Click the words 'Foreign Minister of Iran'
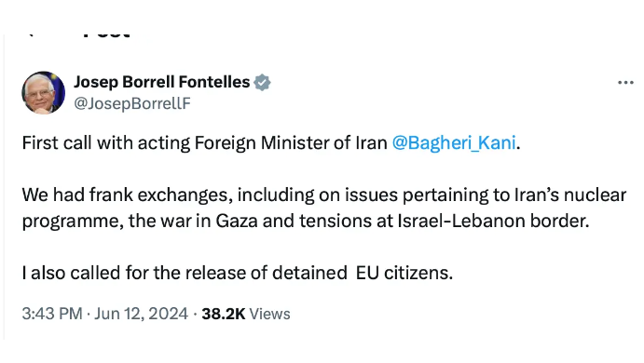Image resolution: width=644 pixels, height=363 pixels. coord(291,143)
